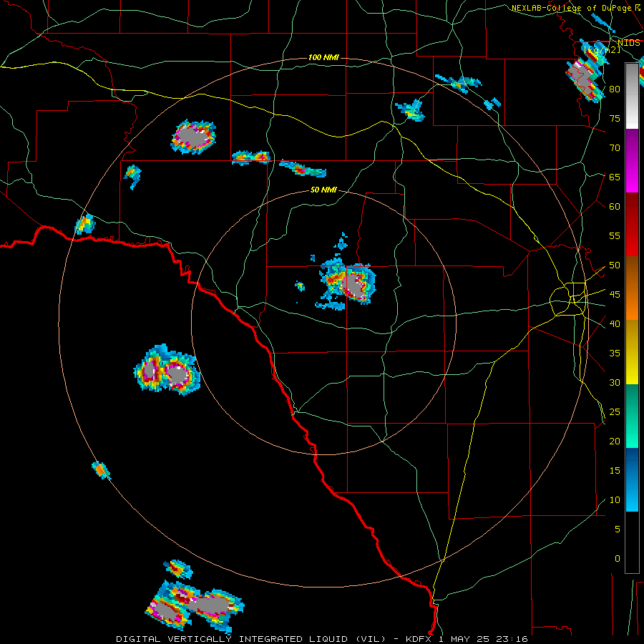Select legend value 5
The height and width of the screenshot is (644, 644).
pyautogui.click(x=617, y=530)
